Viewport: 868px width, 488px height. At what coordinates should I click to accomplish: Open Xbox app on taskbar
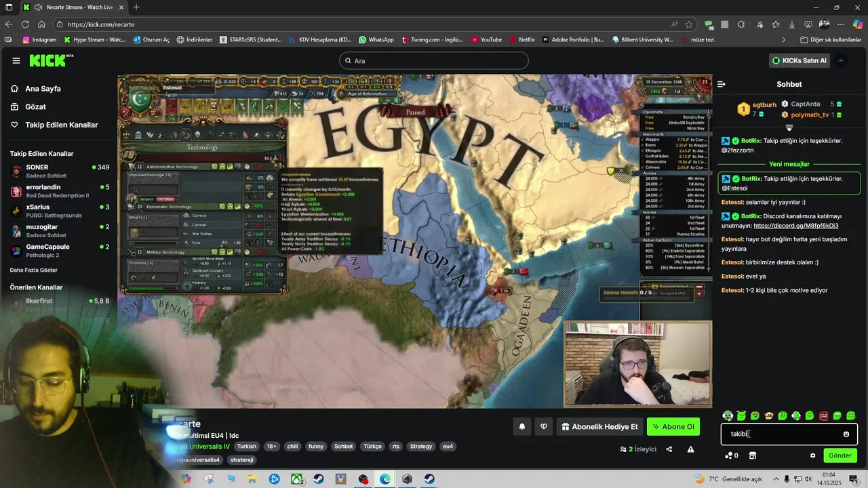click(x=296, y=479)
